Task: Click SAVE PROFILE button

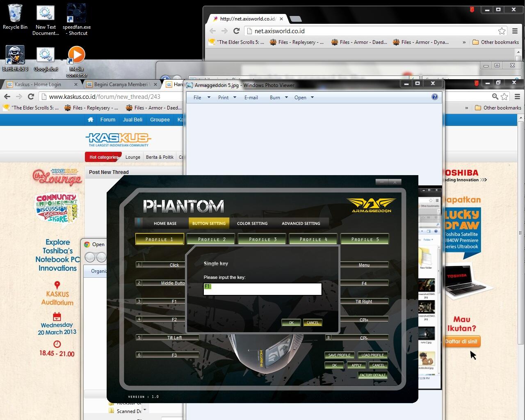Action: pyautogui.click(x=339, y=355)
